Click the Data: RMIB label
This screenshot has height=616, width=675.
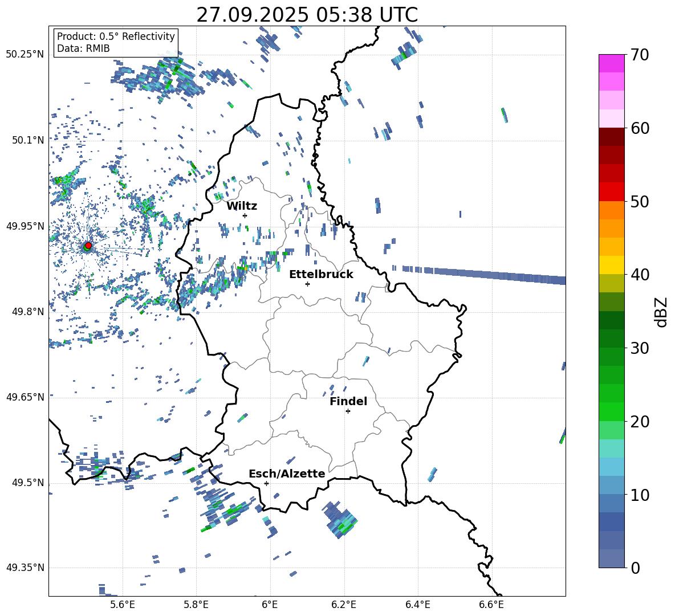point(83,48)
